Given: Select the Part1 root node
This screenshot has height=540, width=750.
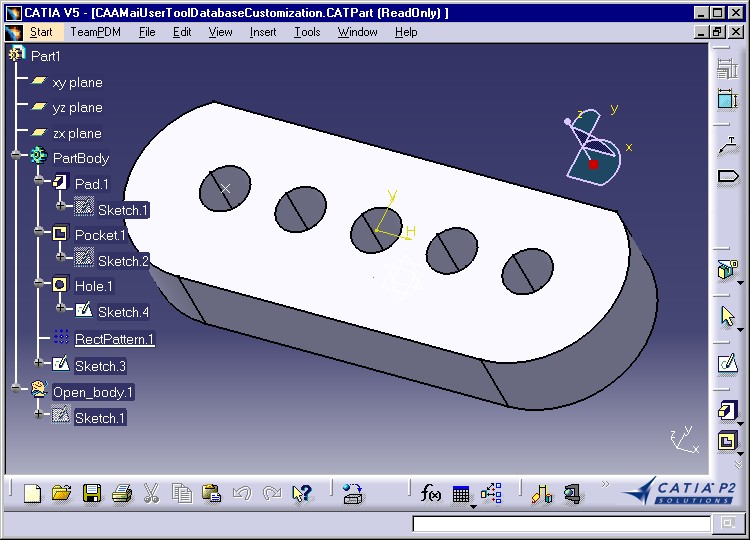Looking at the screenshot, I should (45, 56).
